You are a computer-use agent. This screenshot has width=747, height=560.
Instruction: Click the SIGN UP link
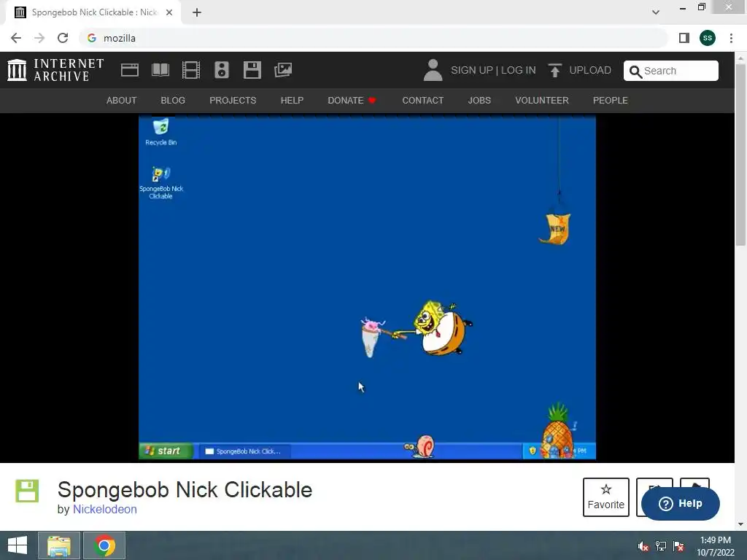(472, 70)
